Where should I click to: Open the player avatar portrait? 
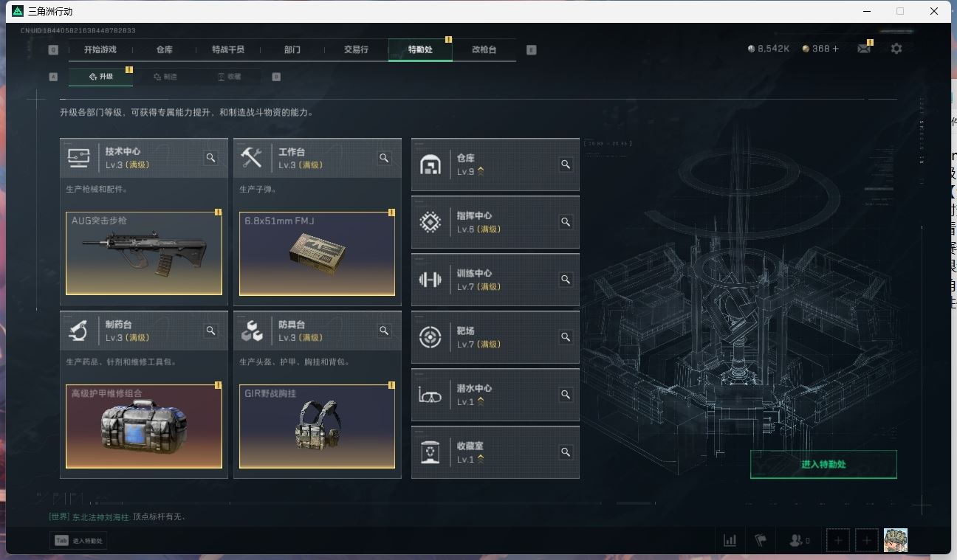pos(896,540)
